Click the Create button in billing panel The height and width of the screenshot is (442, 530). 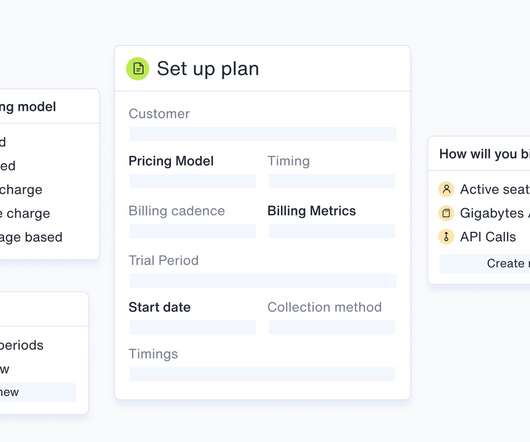pos(485,264)
